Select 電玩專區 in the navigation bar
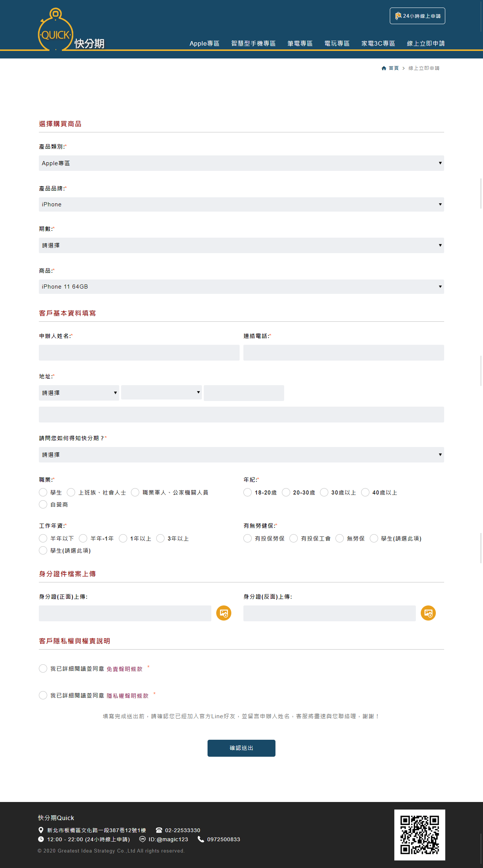 pos(337,43)
